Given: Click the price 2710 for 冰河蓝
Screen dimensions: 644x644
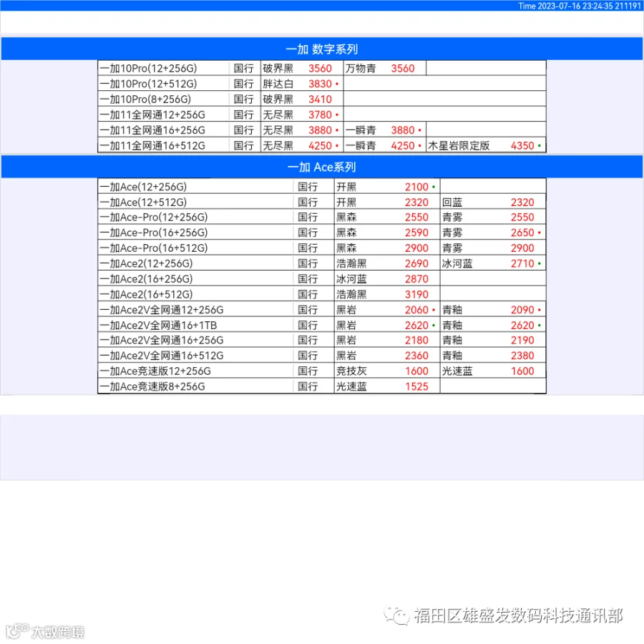Looking at the screenshot, I should click(522, 263).
